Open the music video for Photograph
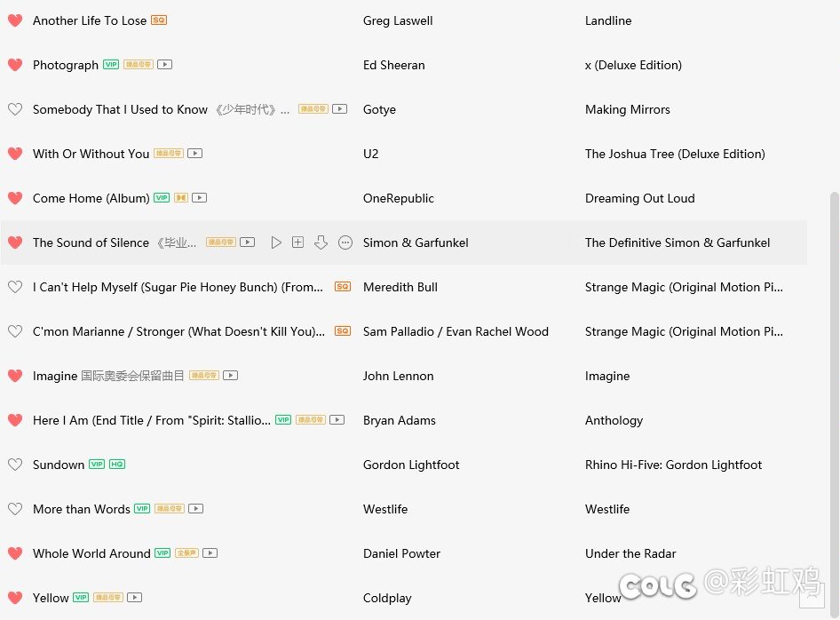 click(x=164, y=65)
